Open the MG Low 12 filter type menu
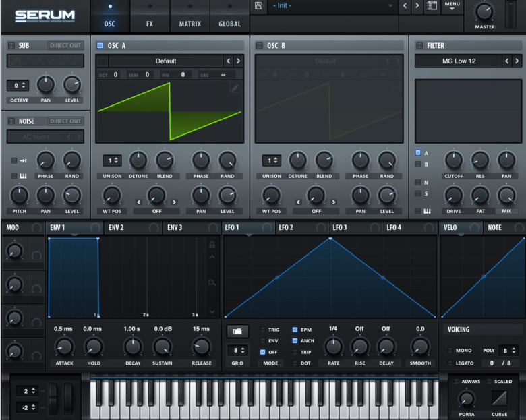Screen dimensions: 526x420 pos(459,61)
